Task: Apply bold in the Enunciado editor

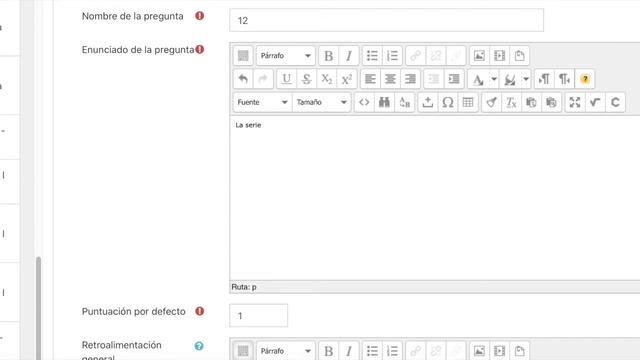Action: 329,56
